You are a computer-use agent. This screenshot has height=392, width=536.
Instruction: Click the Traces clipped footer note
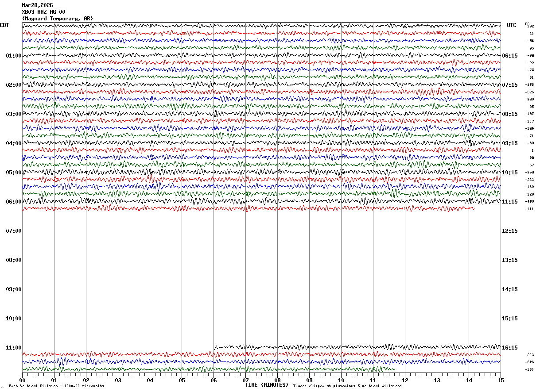click(347, 386)
